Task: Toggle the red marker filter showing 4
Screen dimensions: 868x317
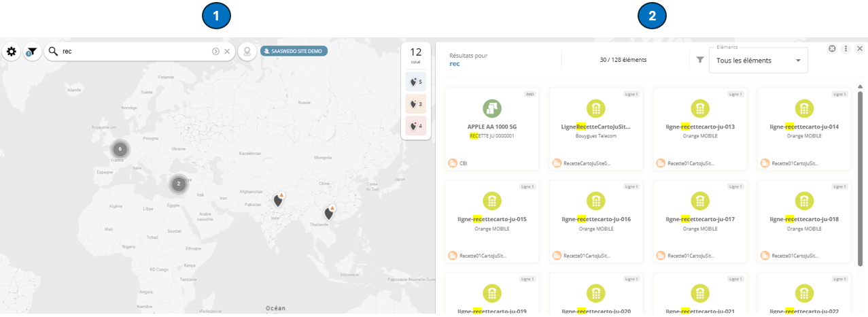Action: (x=416, y=126)
